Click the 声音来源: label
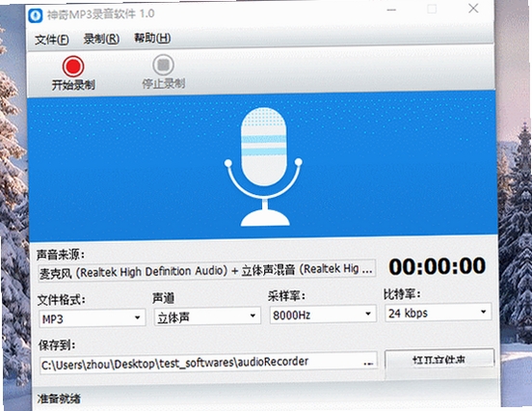Image resolution: width=532 pixels, height=411 pixels. point(61,255)
